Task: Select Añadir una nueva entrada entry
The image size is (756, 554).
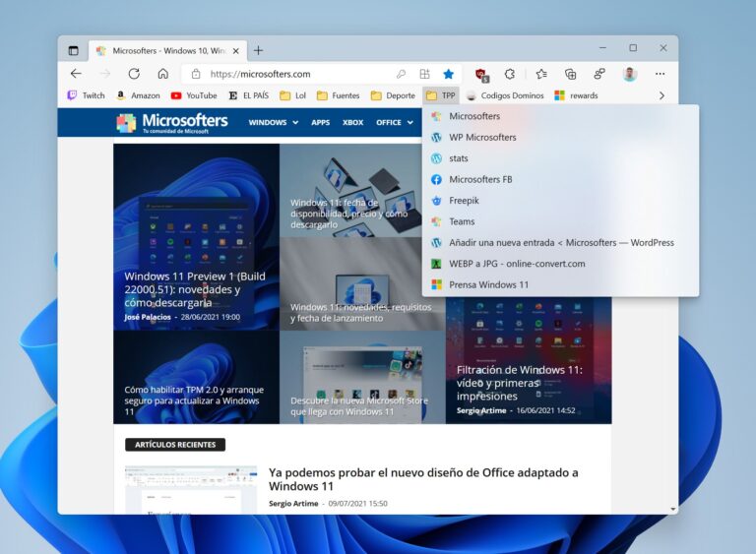Action: coord(560,242)
